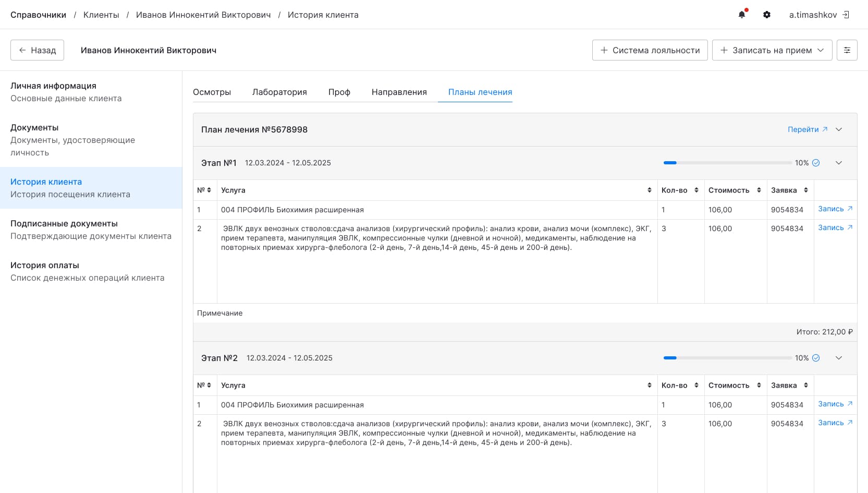This screenshot has height=493, width=868.
Task: Click the Назад button
Action: (x=37, y=50)
